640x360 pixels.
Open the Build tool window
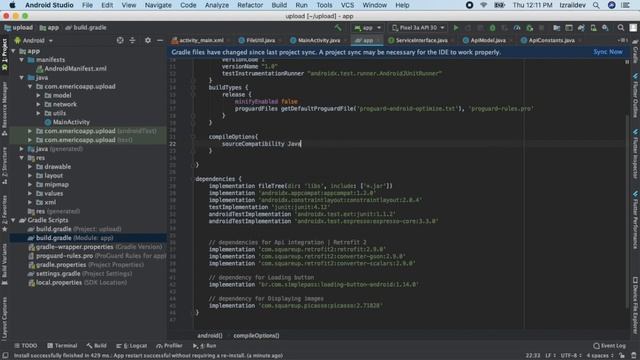pos(96,346)
